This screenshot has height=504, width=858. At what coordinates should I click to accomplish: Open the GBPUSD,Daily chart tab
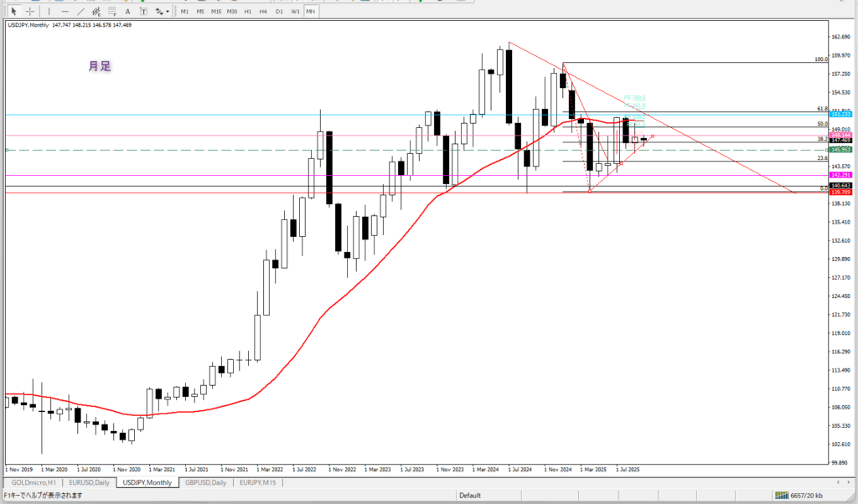pos(207,483)
